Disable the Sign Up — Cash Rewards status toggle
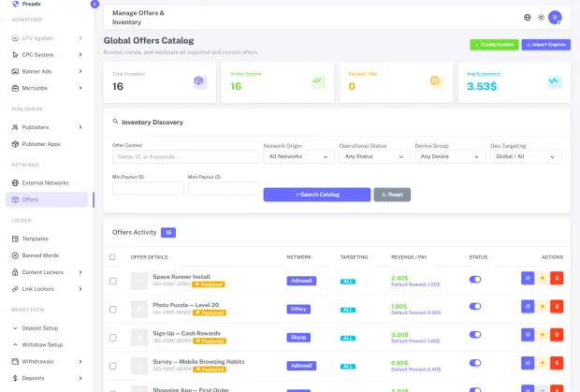The width and height of the screenshot is (580, 392). point(475,335)
